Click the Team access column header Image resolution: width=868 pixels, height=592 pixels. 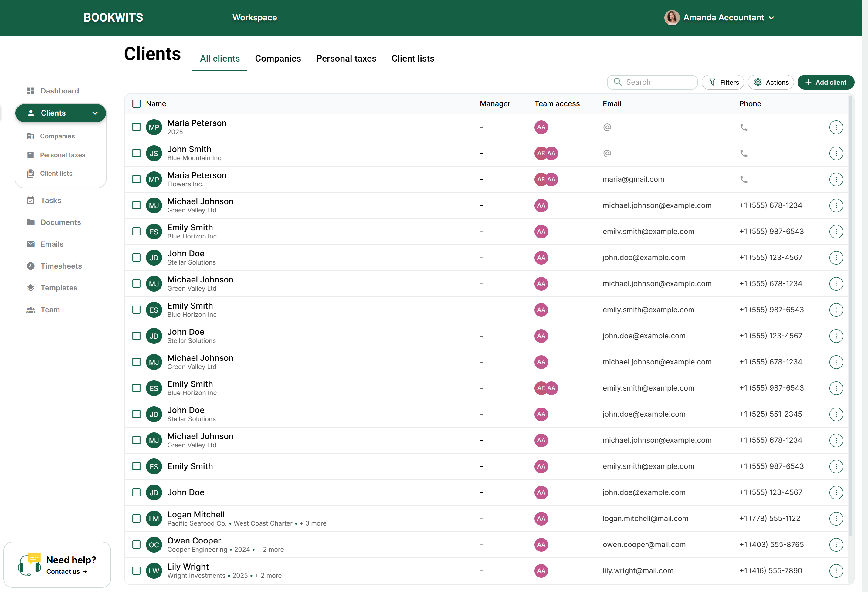pos(557,103)
